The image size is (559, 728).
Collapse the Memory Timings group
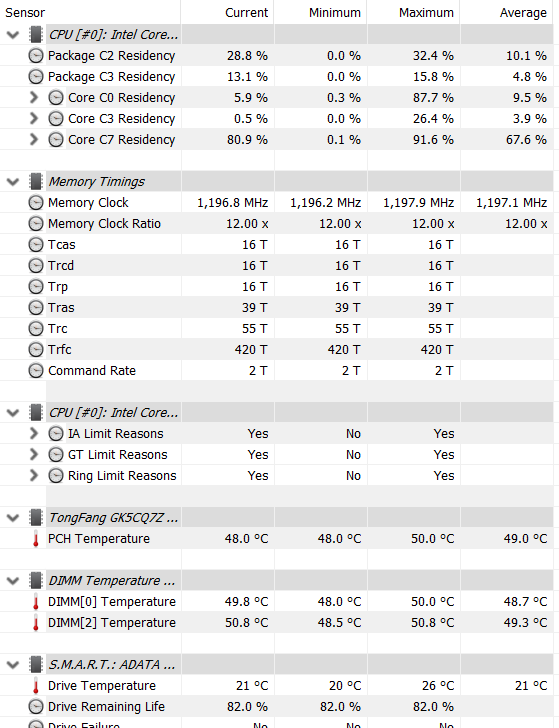[x=13, y=182]
